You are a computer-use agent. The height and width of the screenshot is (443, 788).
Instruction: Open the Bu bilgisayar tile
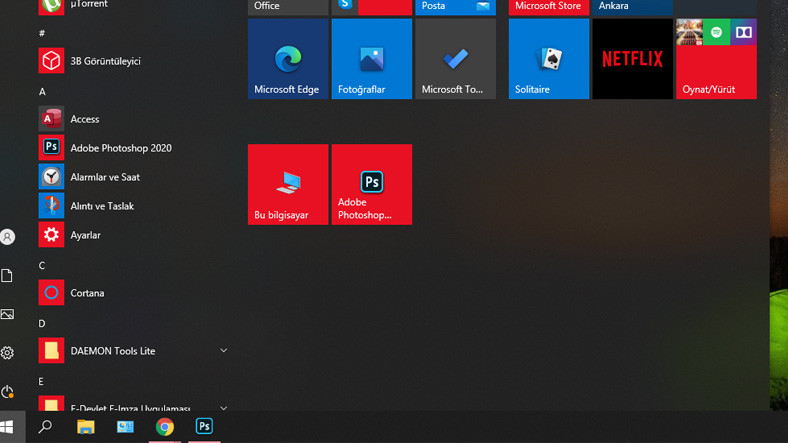pos(287,184)
